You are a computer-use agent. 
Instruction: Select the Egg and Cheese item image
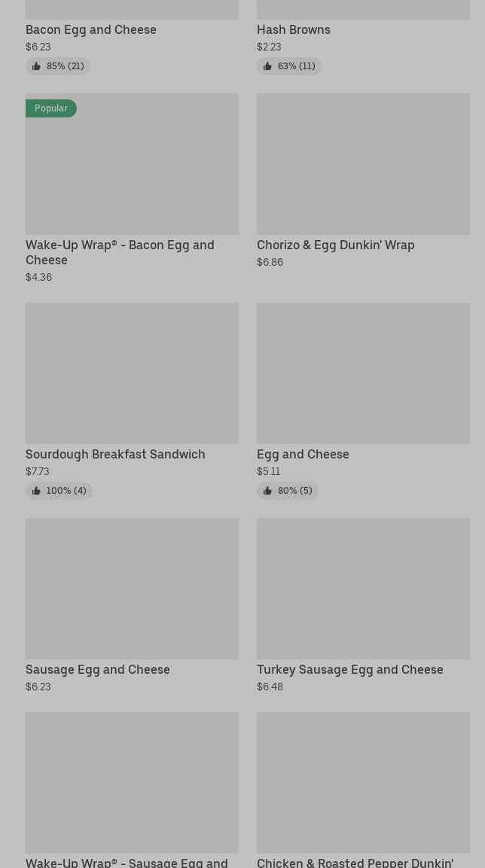pos(363,373)
